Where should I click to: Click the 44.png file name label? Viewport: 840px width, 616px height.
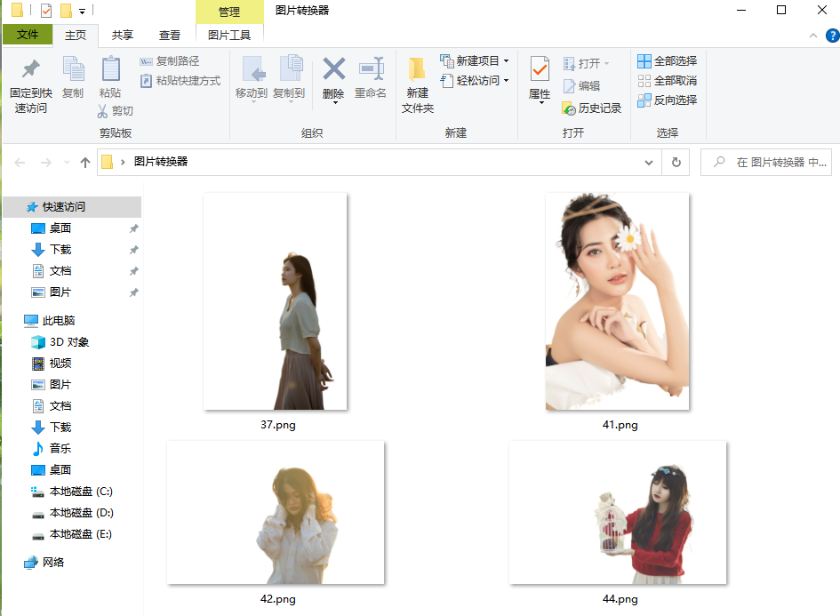pyautogui.click(x=620, y=599)
